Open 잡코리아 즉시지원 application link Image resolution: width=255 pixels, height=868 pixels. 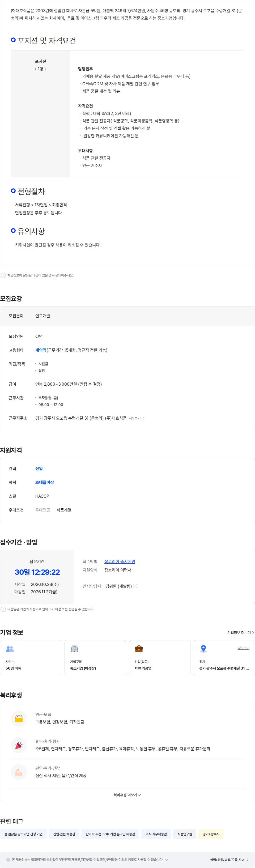pyautogui.click(x=120, y=561)
